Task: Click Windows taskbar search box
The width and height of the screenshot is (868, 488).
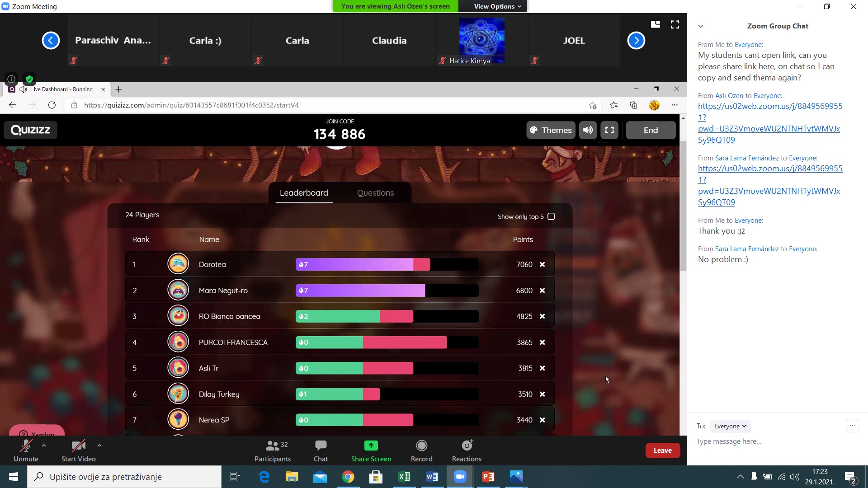Action: 124,477
